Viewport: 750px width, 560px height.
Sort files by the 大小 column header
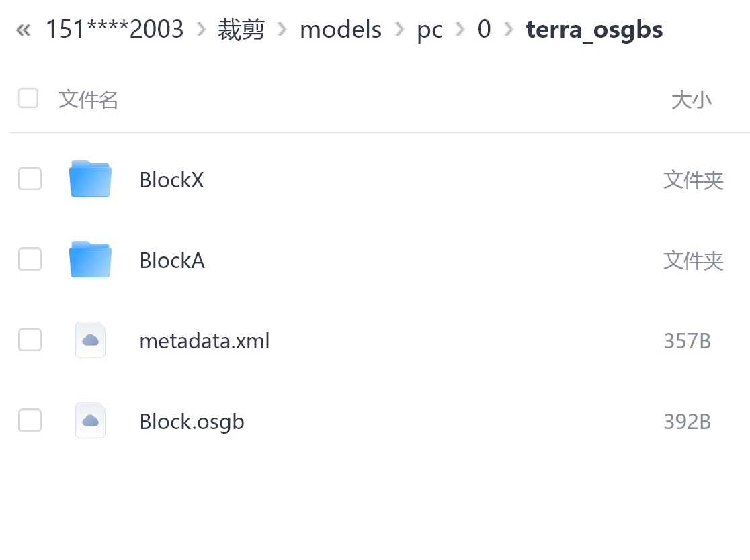pyautogui.click(x=691, y=100)
